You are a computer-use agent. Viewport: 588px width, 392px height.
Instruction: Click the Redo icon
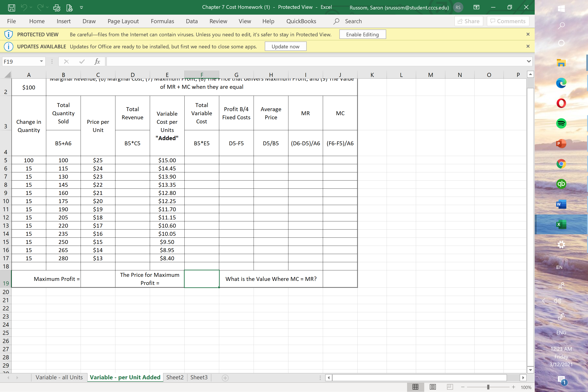[40, 8]
